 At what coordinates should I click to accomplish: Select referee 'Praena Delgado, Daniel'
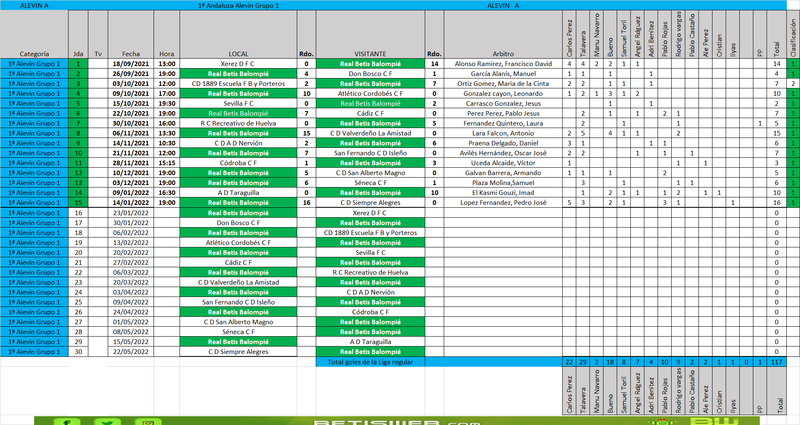coord(503,143)
